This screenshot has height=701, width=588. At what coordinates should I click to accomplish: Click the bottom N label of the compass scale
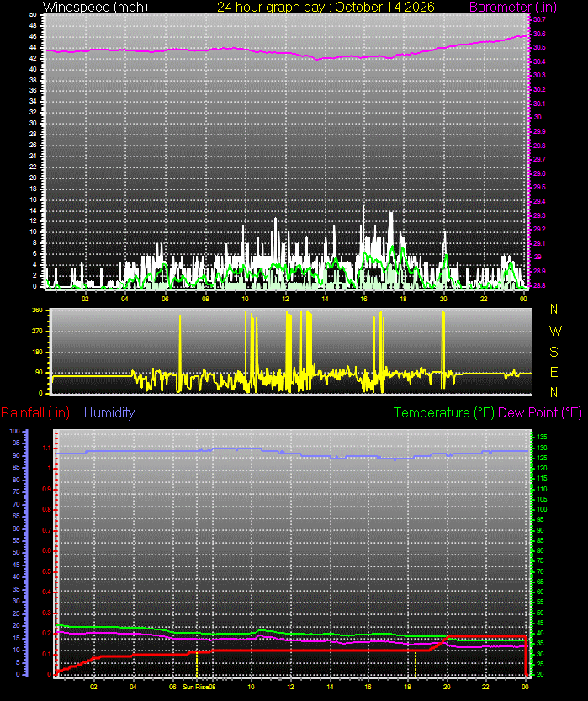pyautogui.click(x=554, y=392)
